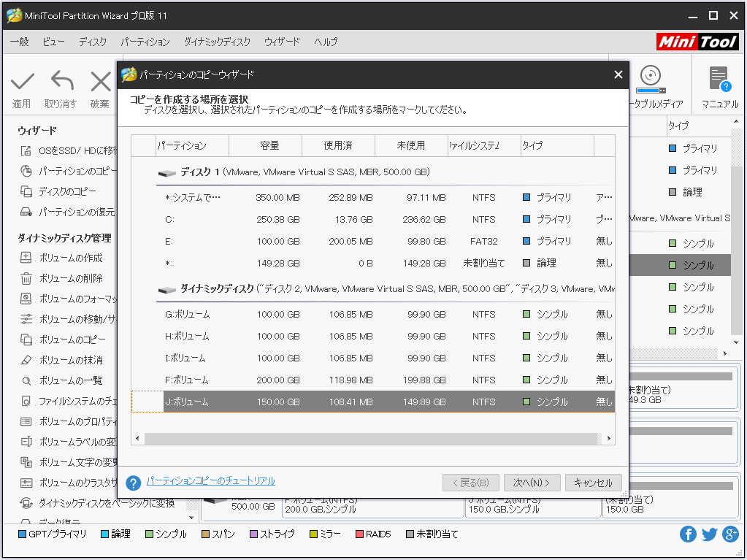Select the G:ボリューム row
Screen dimensions: 747x560
point(373,315)
